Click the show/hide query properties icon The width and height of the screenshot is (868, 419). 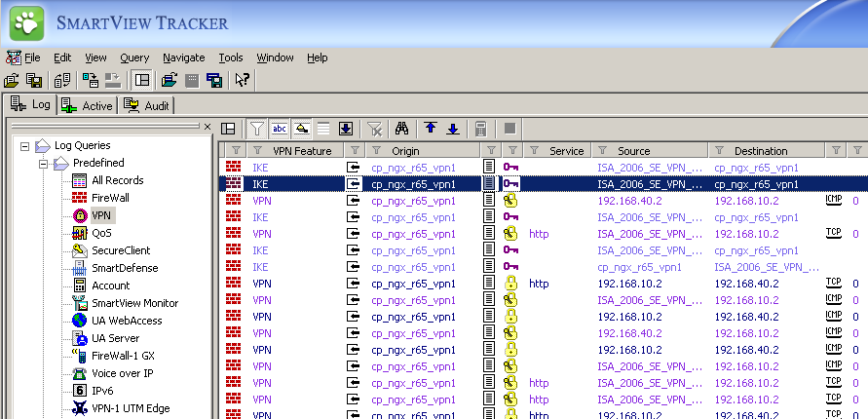(x=228, y=129)
